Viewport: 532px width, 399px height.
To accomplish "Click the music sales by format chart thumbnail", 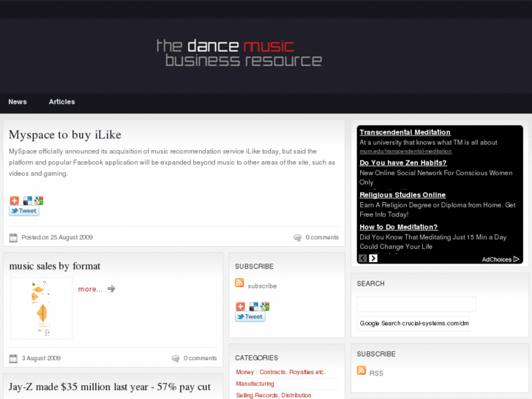I will (42, 308).
